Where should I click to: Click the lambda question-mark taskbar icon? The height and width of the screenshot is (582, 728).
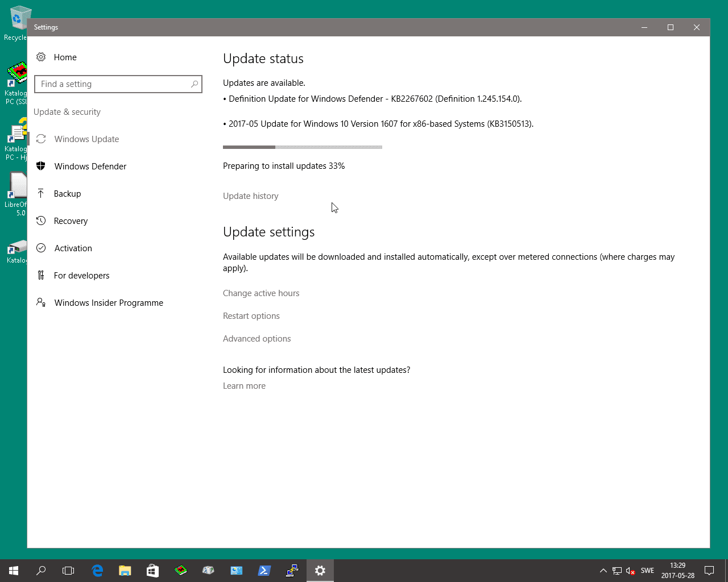[208, 571]
